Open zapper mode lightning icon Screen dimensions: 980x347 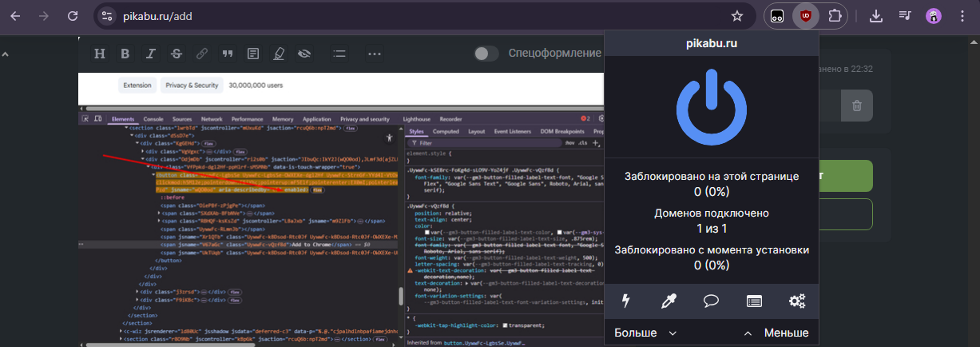[626, 301]
